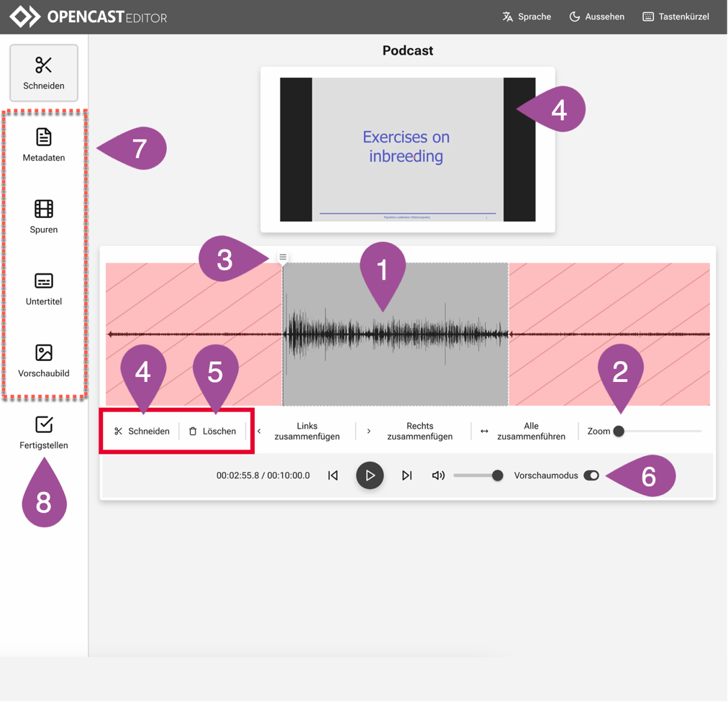728x702 pixels.
Task: Open the Metadaten document icon
Action: [44, 145]
